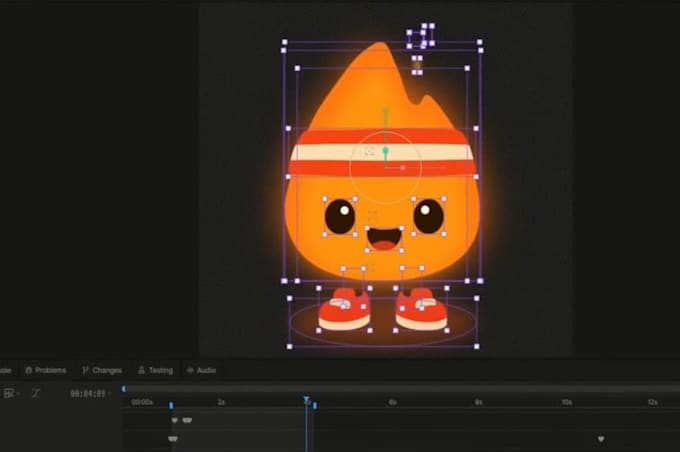Click the time navigator start handle
The image size is (680, 452).
(x=124, y=389)
